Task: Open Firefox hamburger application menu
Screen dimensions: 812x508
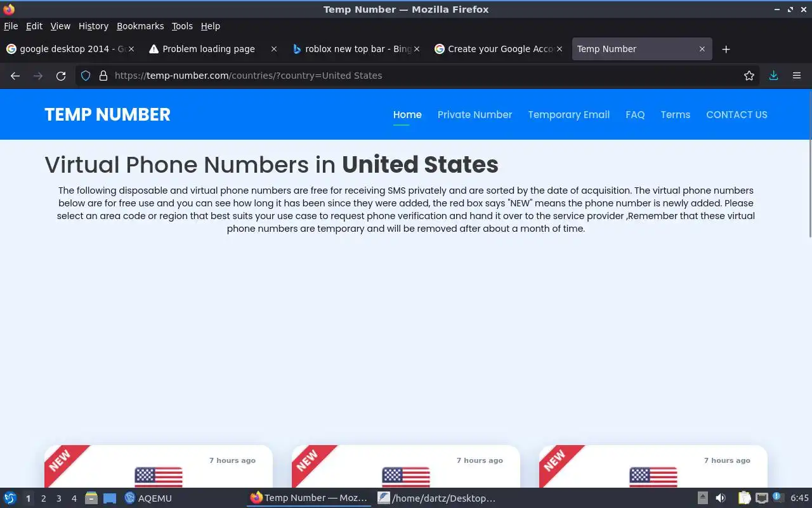Action: tap(797, 76)
